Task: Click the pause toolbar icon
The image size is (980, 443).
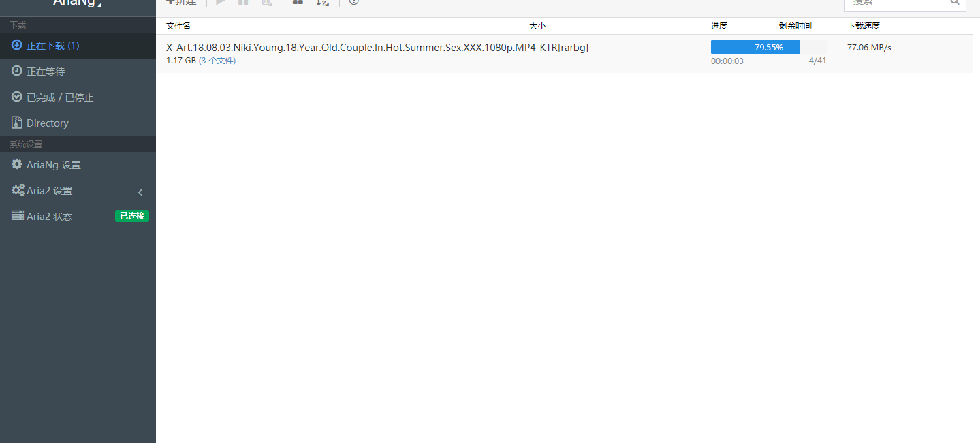Action: coord(243,2)
